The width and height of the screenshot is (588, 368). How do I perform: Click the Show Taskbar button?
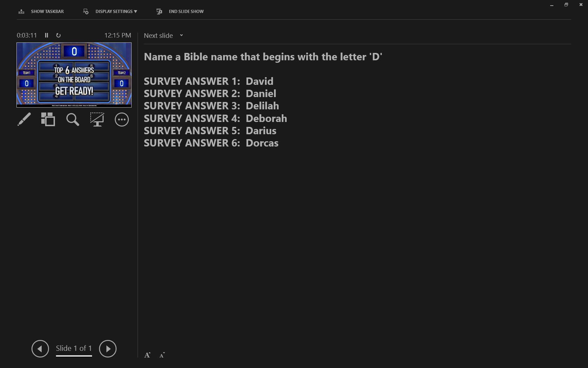pos(41,12)
